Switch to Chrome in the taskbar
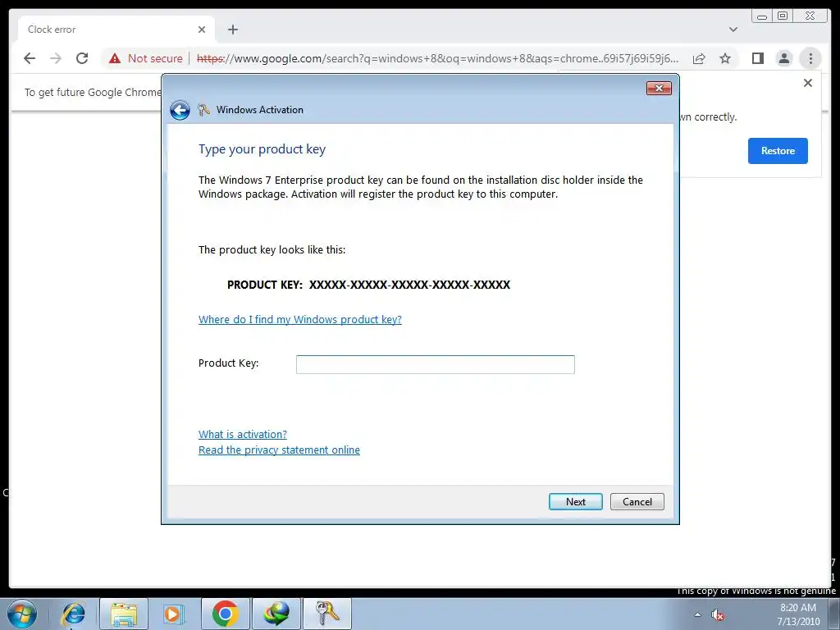Image resolution: width=840 pixels, height=630 pixels. [x=225, y=614]
